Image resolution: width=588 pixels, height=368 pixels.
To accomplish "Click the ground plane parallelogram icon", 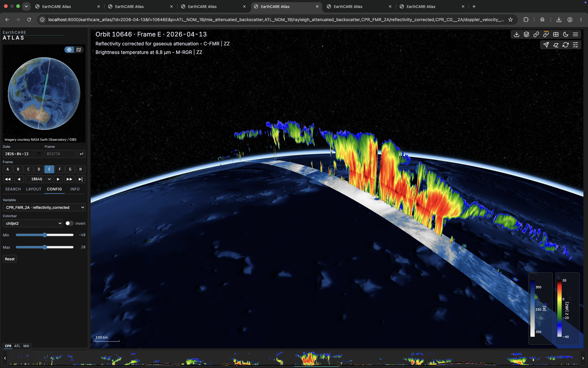I will click(x=556, y=45).
